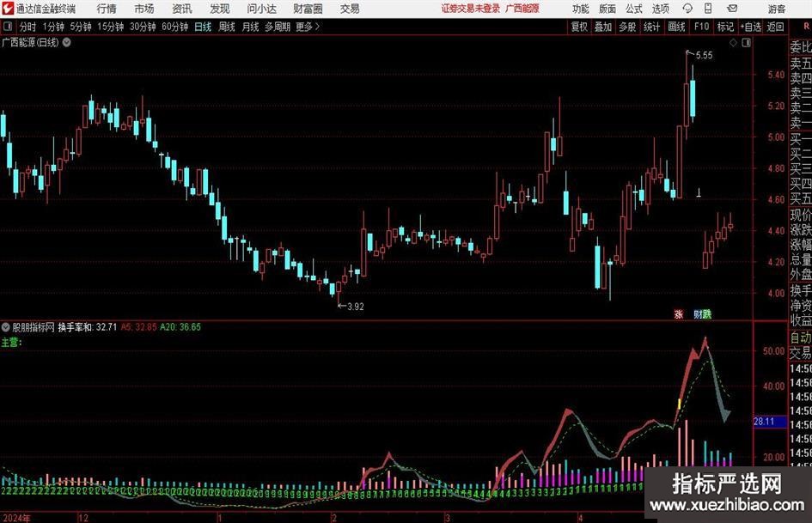
Task: Select the 日线 daily period tab
Action: point(203,27)
